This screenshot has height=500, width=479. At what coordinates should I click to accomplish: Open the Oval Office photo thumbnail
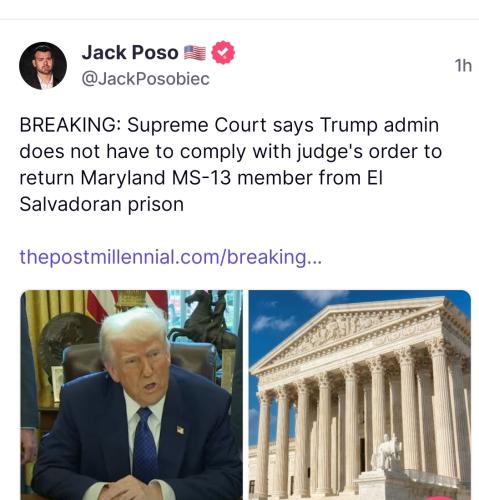pyautogui.click(x=132, y=395)
